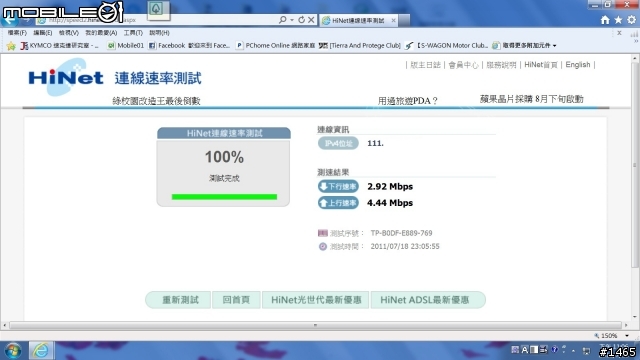Click the vertical scrollbar down arrow
The image size is (640, 360).
tap(635, 317)
